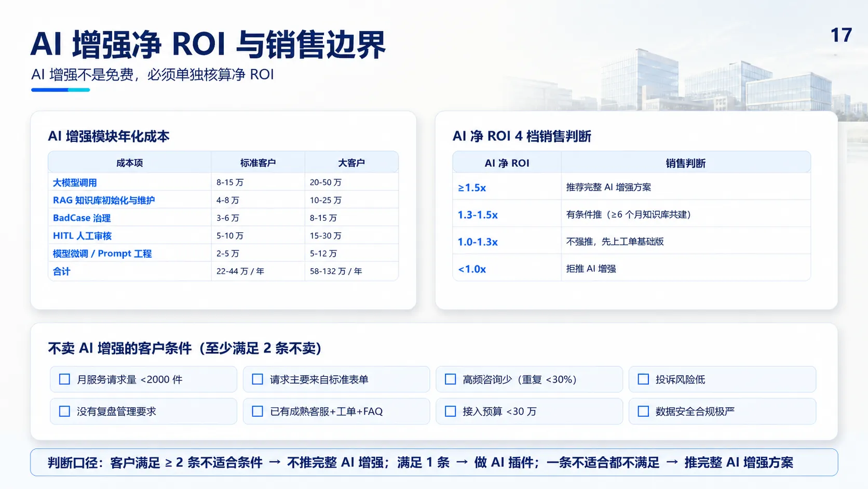Click the <1.0x ROI tier
Viewport: 868px width, 489px height.
tap(472, 269)
